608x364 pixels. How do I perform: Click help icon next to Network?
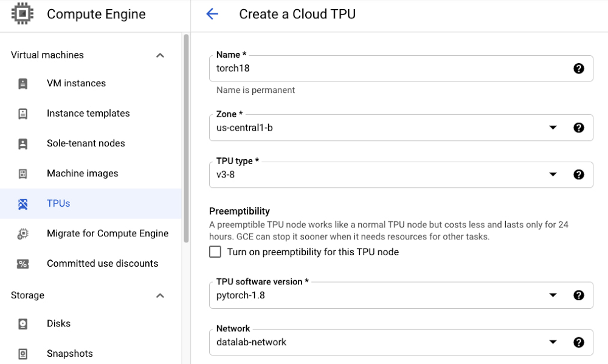click(x=578, y=342)
